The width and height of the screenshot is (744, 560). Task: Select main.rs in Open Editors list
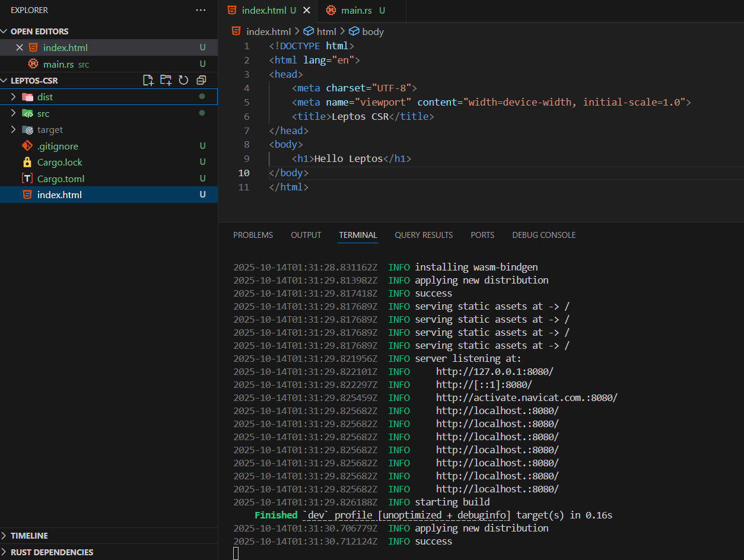[x=109, y=64]
